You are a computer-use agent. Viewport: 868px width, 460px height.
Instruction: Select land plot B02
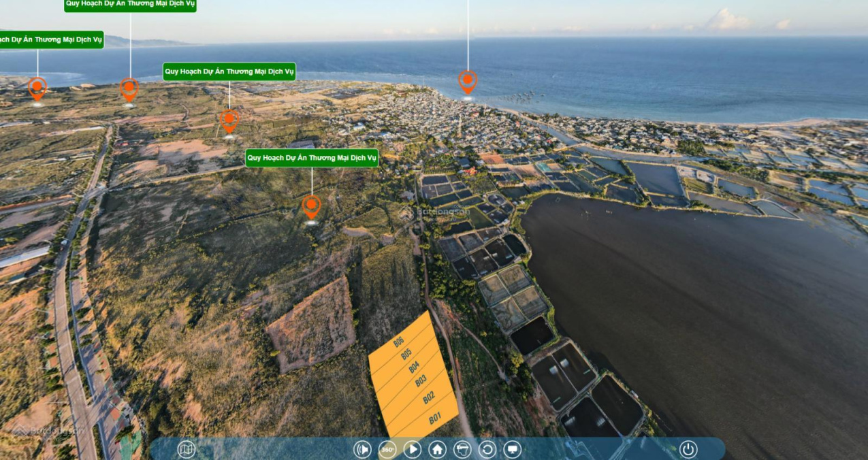428,397
